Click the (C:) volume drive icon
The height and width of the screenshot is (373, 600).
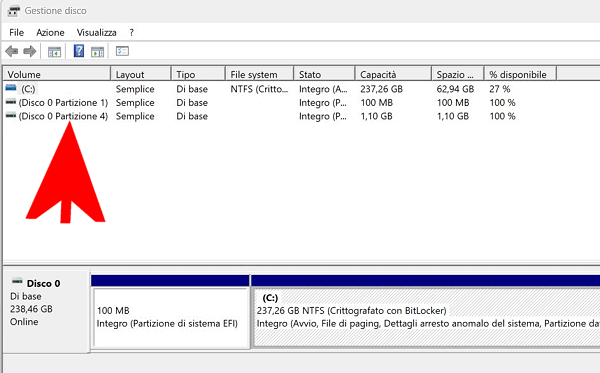(x=11, y=88)
